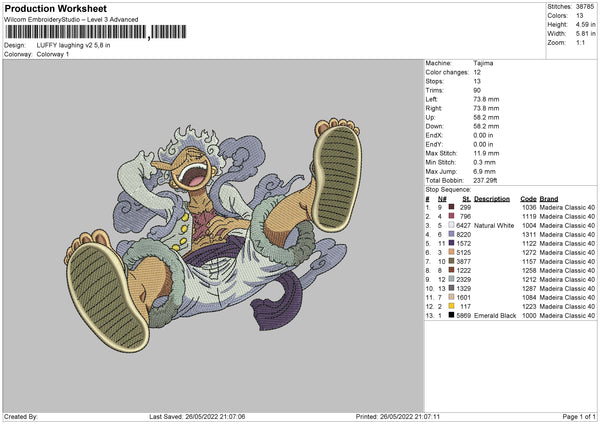Click the 'N#' column header
This screenshot has height=424, width=600.
[442, 199]
